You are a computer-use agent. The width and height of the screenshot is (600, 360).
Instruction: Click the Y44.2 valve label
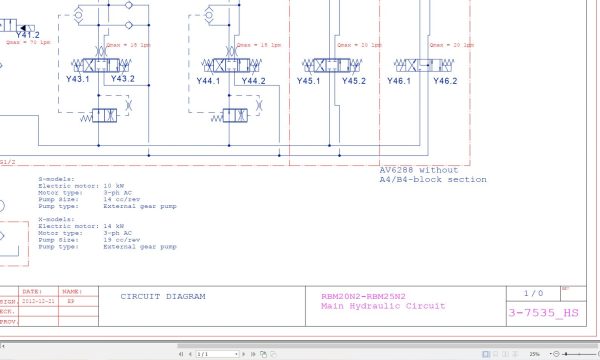[x=253, y=81]
